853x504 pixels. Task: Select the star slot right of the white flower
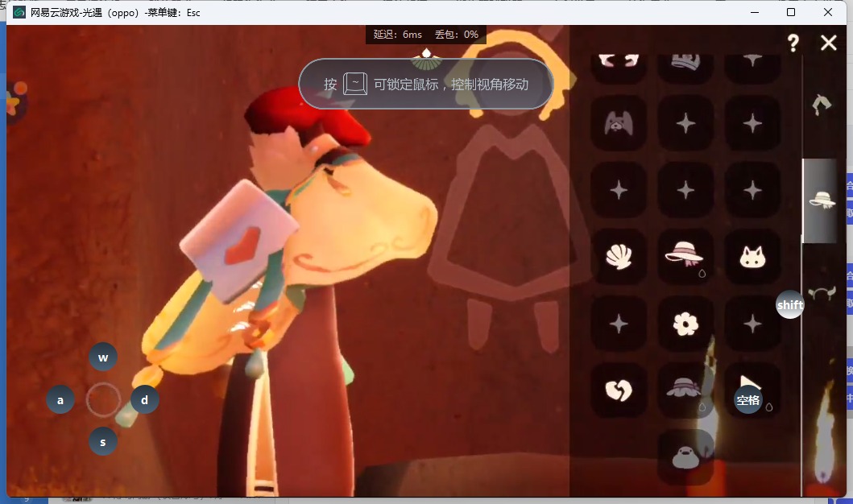[x=752, y=324]
